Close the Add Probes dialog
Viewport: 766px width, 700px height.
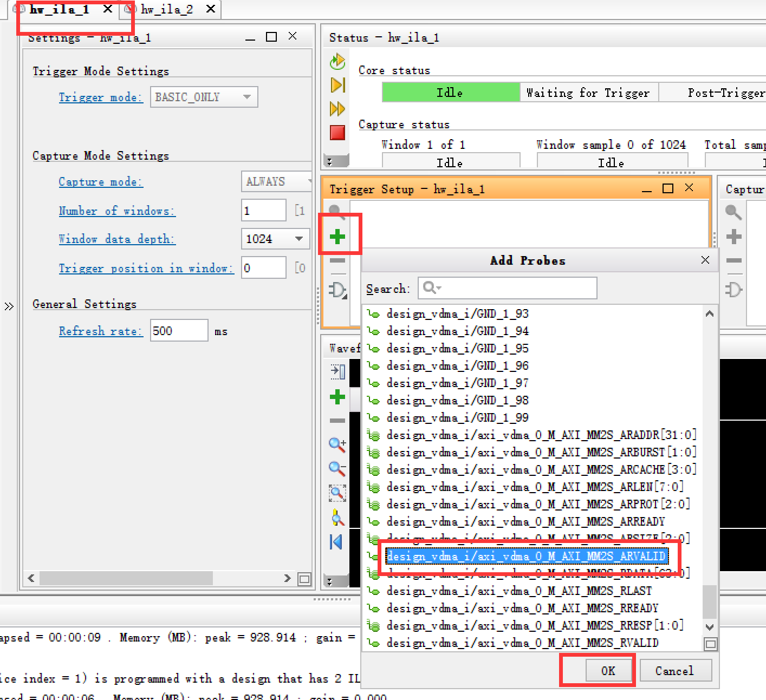click(x=705, y=260)
